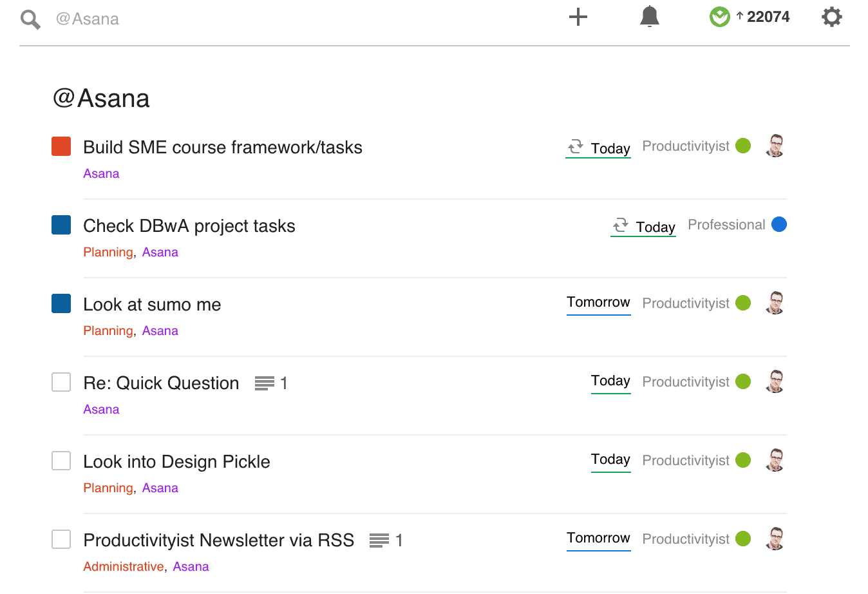The width and height of the screenshot is (868, 594).
Task: Click Planning label under Look at sumo me
Action: tap(108, 331)
